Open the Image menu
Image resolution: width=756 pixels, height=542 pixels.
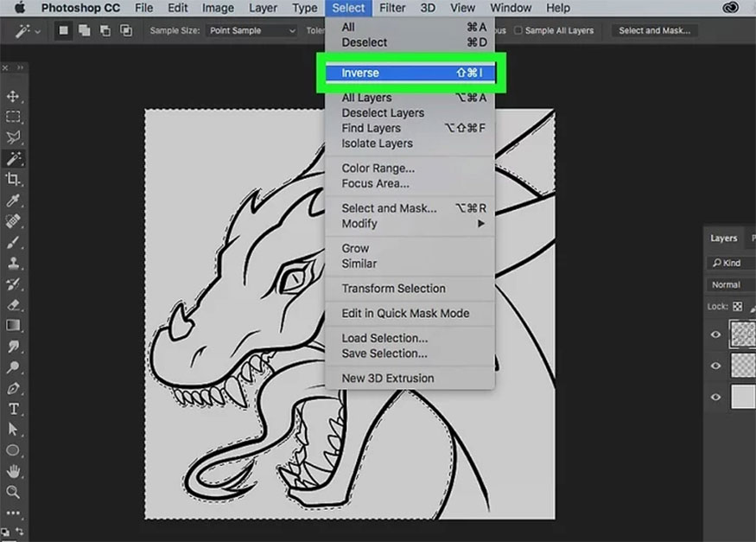(x=218, y=8)
